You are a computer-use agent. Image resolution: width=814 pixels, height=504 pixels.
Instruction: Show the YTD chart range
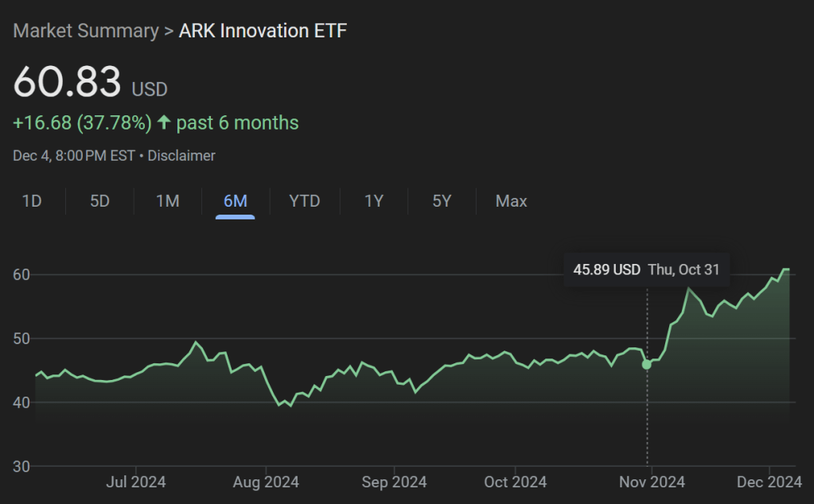pyautogui.click(x=304, y=201)
